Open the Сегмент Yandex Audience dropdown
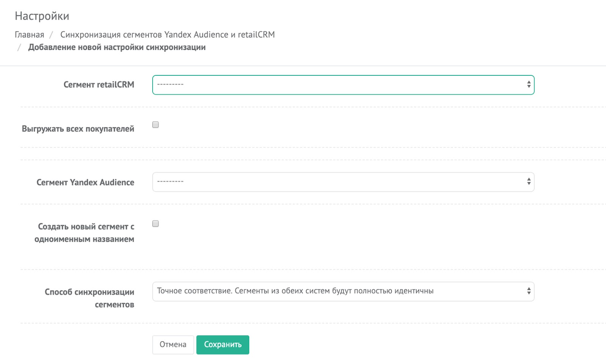The width and height of the screenshot is (606, 364). click(x=343, y=182)
